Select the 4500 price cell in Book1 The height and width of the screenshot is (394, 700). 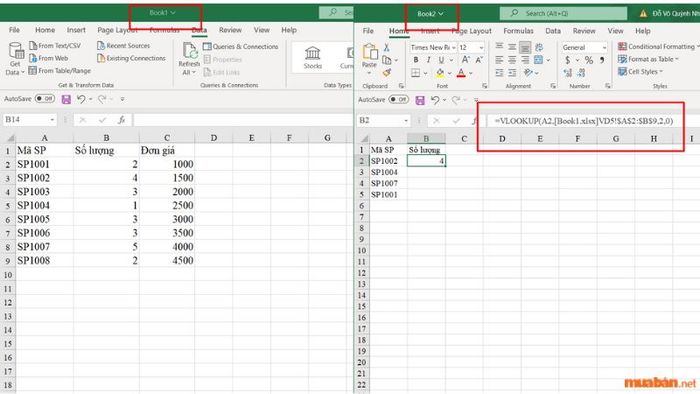(x=167, y=261)
